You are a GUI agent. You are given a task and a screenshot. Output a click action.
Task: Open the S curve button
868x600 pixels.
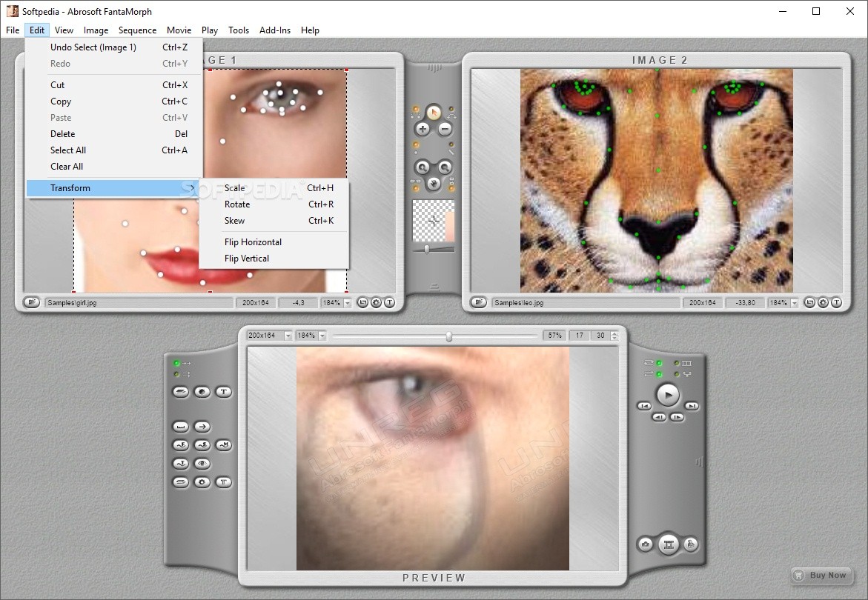202,445
